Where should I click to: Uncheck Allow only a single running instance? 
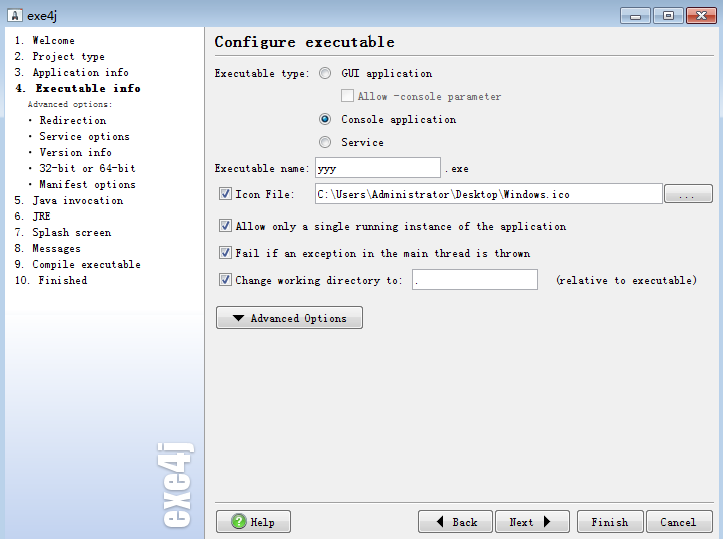coord(225,226)
